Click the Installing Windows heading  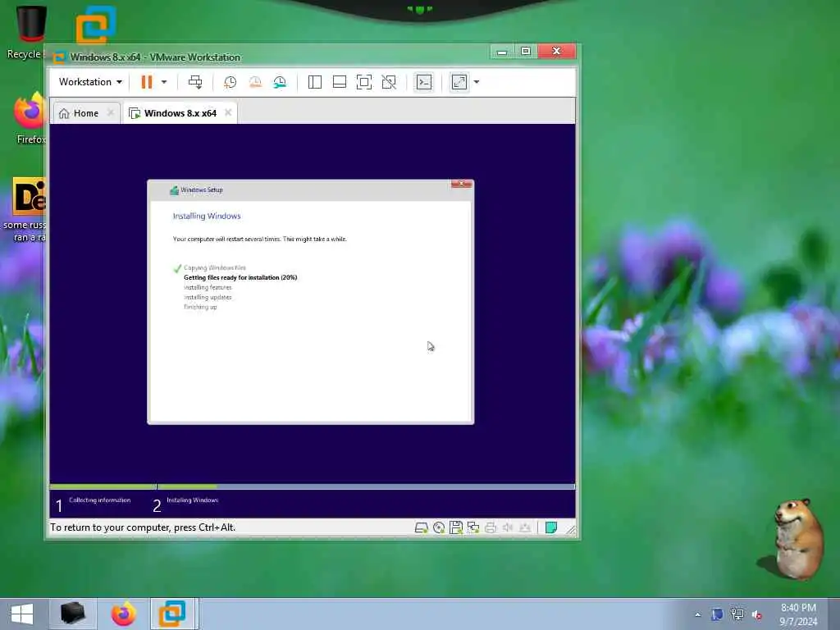(x=207, y=216)
